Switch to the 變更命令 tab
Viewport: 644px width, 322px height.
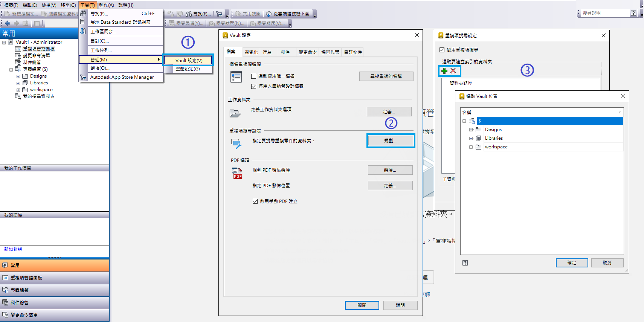click(x=308, y=52)
